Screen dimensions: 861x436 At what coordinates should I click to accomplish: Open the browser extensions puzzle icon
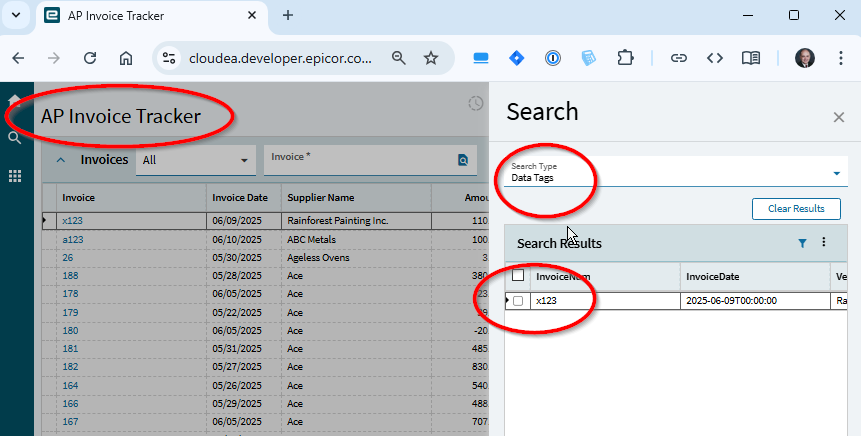tap(625, 58)
